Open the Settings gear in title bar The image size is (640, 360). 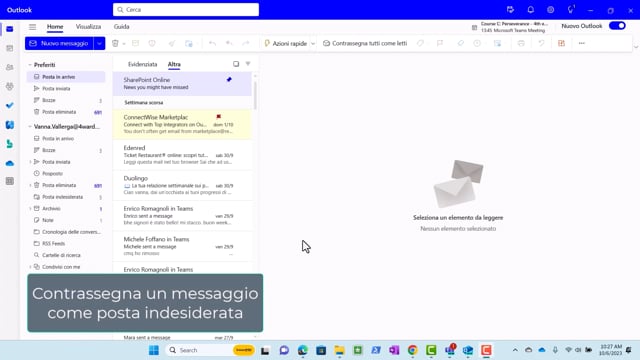click(x=551, y=10)
